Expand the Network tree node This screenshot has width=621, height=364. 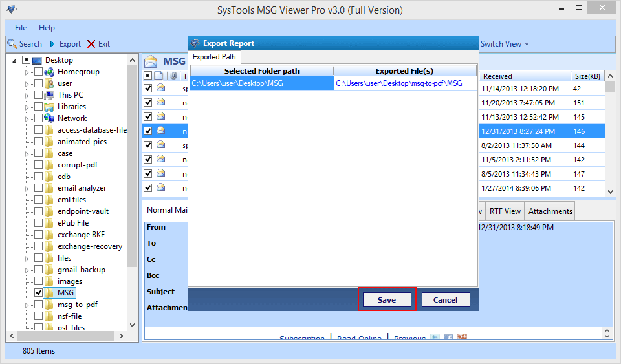[x=27, y=119]
